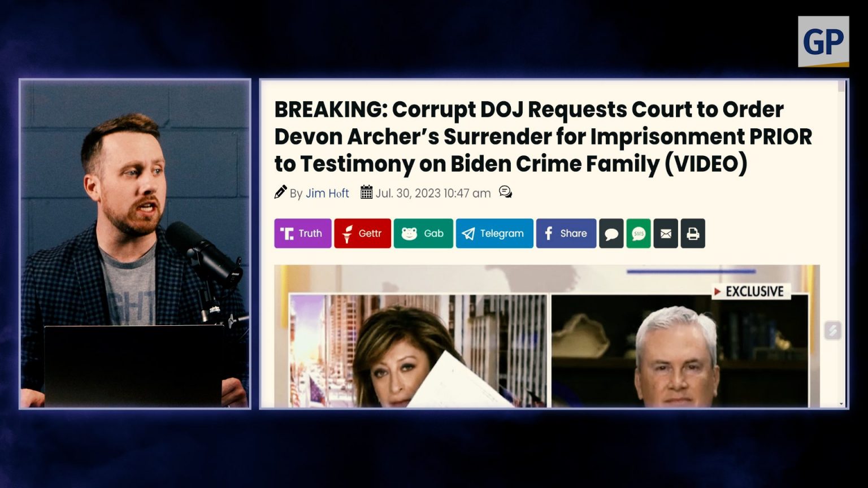Click the pencil icon before author name

tap(280, 192)
